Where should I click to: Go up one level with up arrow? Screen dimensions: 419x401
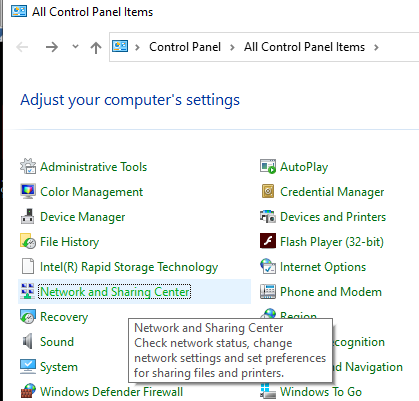96,48
